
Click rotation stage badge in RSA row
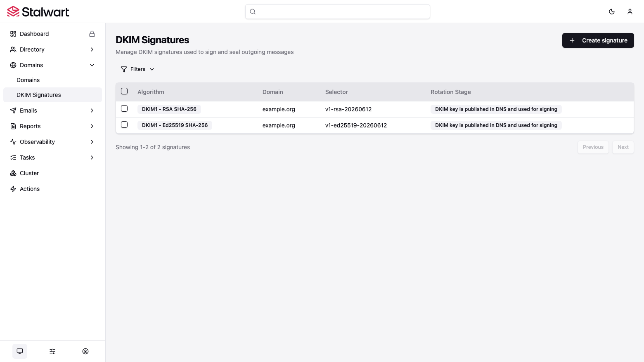(x=496, y=109)
